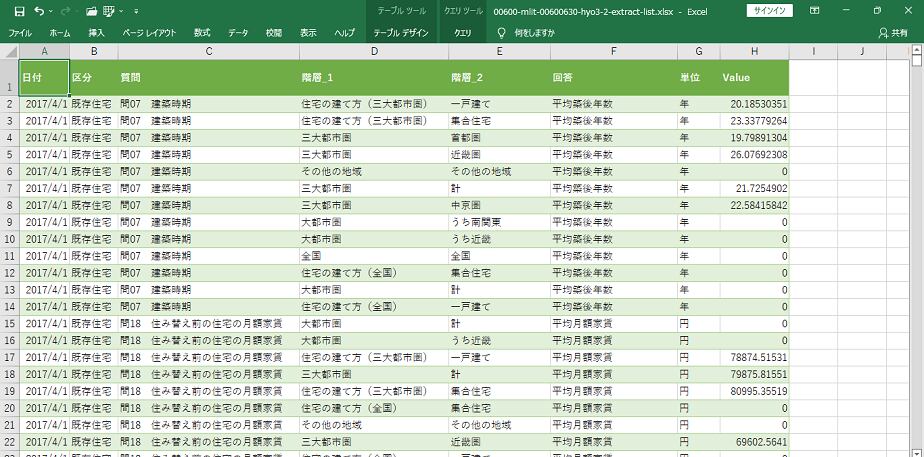The image size is (924, 457).
Task: Click the Open folder icon in title bar
Action: pyautogui.click(x=91, y=11)
